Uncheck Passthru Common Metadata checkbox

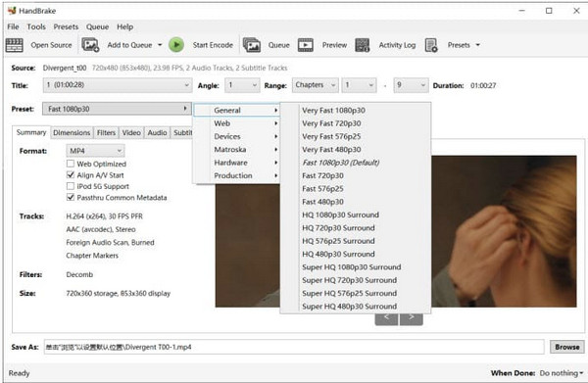pyautogui.click(x=71, y=198)
